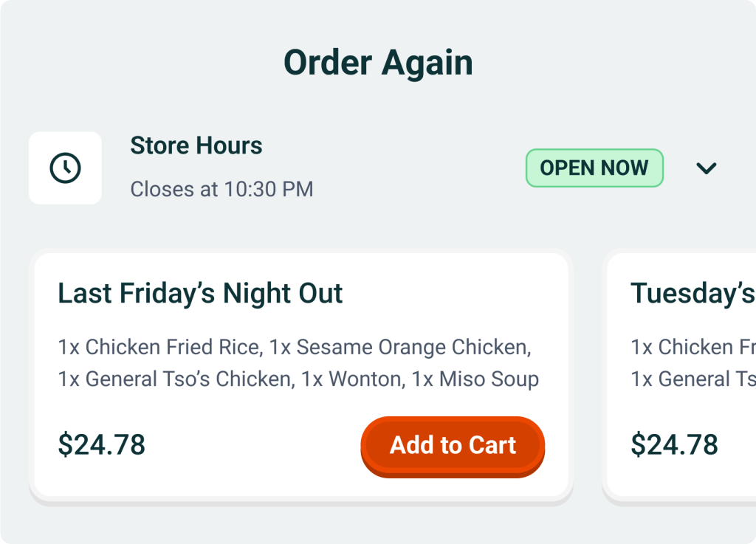Open the Last Friday's Night Out order title
756x544 pixels.
200,294
